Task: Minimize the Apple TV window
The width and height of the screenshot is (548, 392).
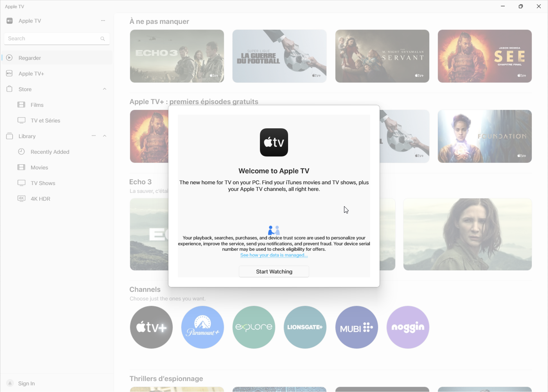Action: click(503, 6)
